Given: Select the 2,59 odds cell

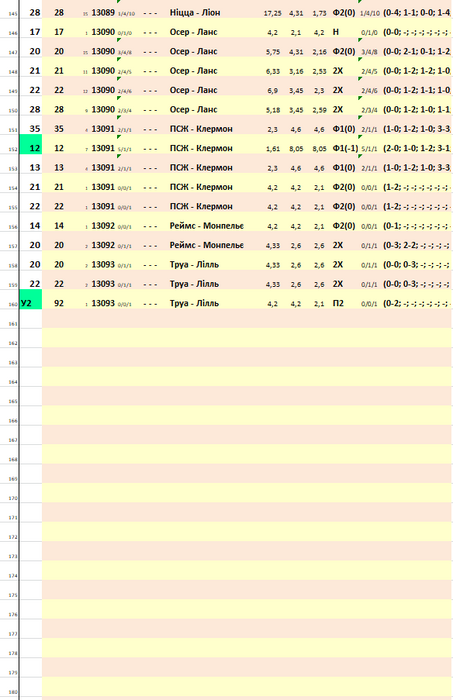Looking at the screenshot, I should (x=319, y=110).
